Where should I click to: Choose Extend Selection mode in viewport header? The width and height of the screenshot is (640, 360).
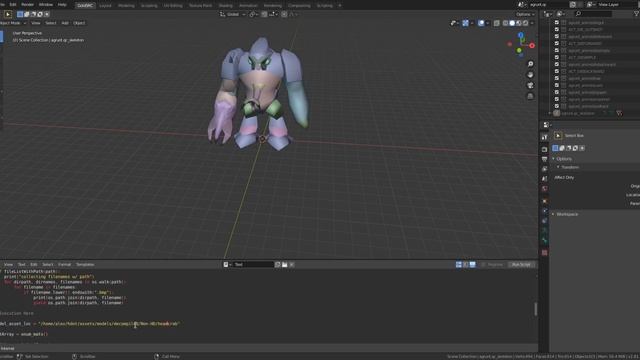tap(27, 14)
